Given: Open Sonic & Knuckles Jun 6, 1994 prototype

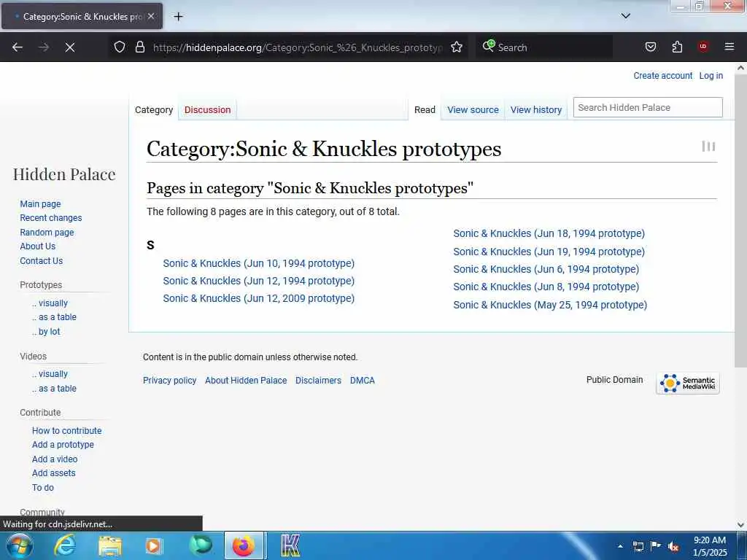Looking at the screenshot, I should 546,269.
